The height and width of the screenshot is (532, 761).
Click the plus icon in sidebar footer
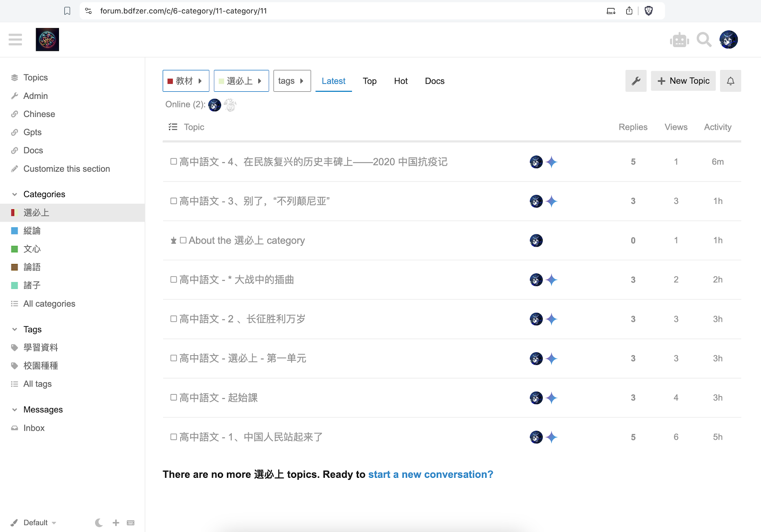[x=116, y=522]
